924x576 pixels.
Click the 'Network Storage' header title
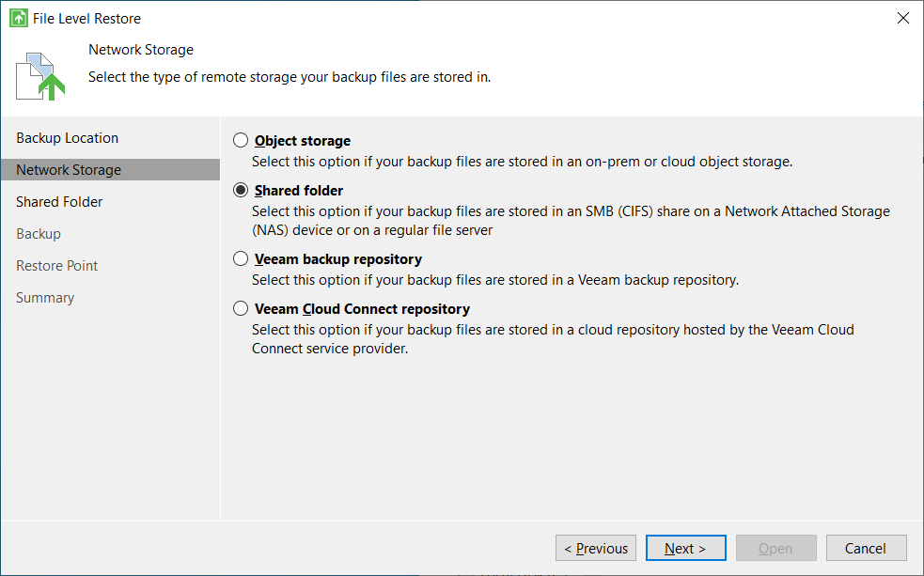[141, 50]
